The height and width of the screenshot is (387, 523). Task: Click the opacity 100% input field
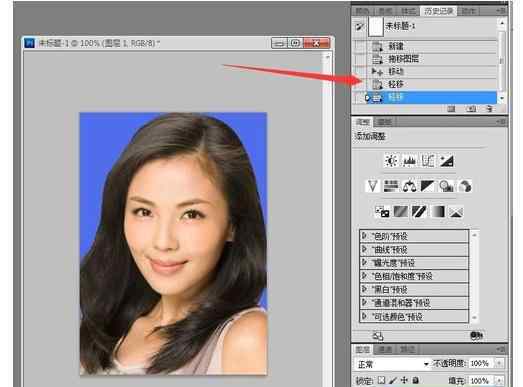[480, 363]
